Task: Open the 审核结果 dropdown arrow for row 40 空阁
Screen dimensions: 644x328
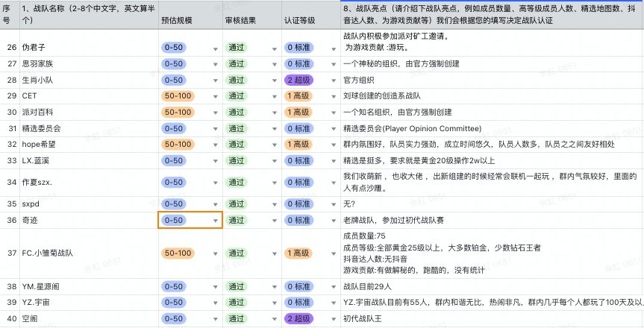Action: point(275,319)
